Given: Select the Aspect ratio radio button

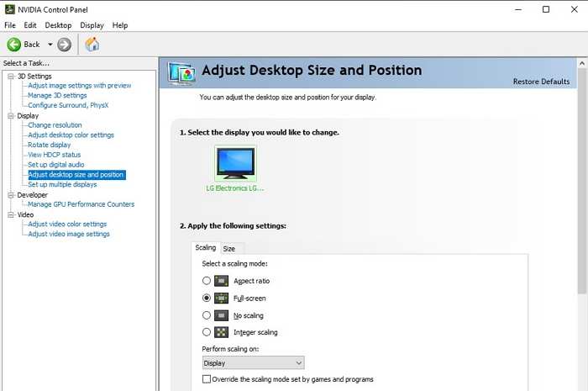Looking at the screenshot, I should [207, 281].
